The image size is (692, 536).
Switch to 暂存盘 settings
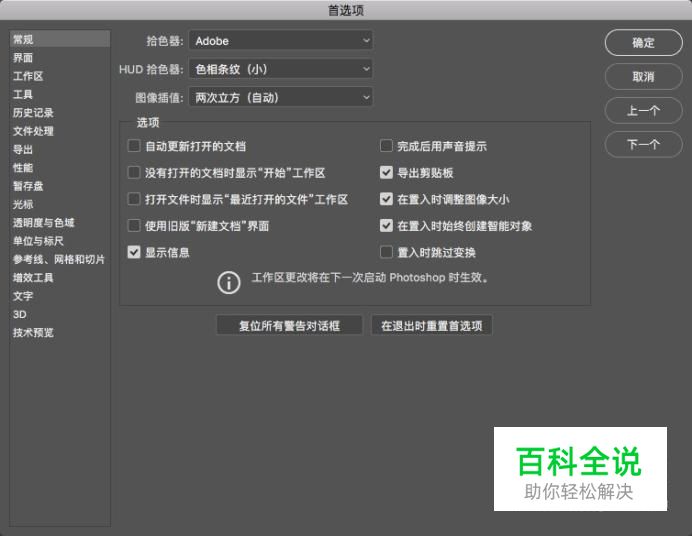tap(60, 186)
